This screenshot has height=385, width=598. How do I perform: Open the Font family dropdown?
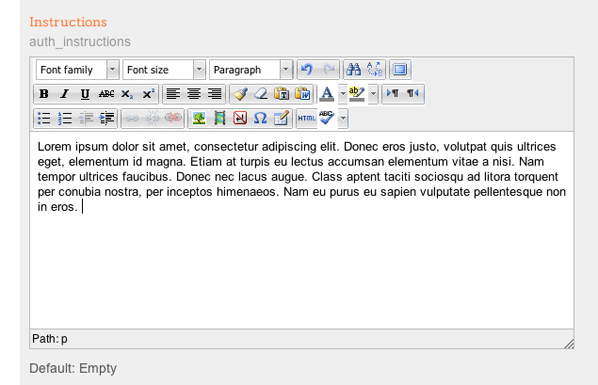pos(77,70)
